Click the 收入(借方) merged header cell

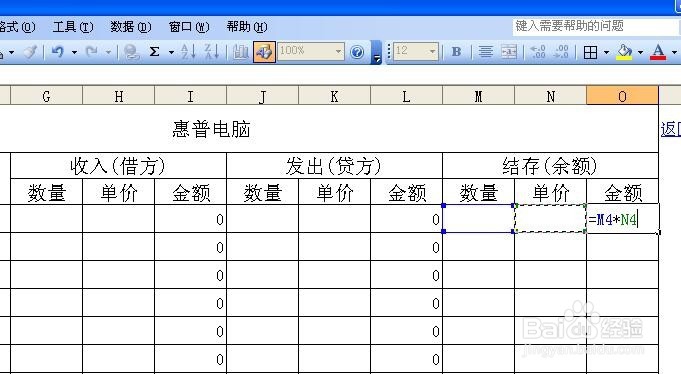point(118,165)
